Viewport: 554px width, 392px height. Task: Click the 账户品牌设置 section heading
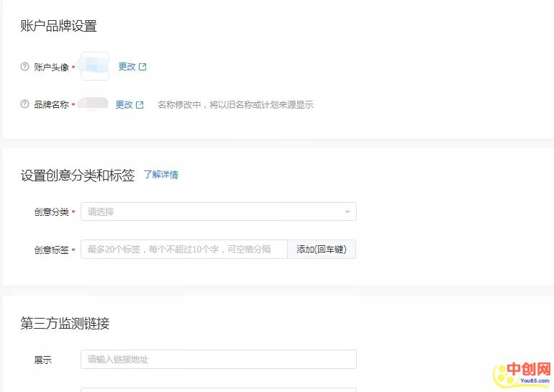(x=58, y=27)
